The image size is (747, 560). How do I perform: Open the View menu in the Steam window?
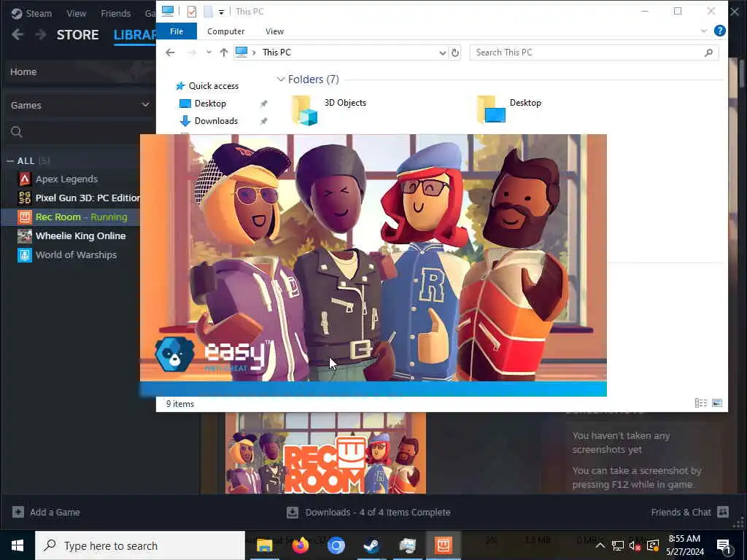tap(76, 13)
